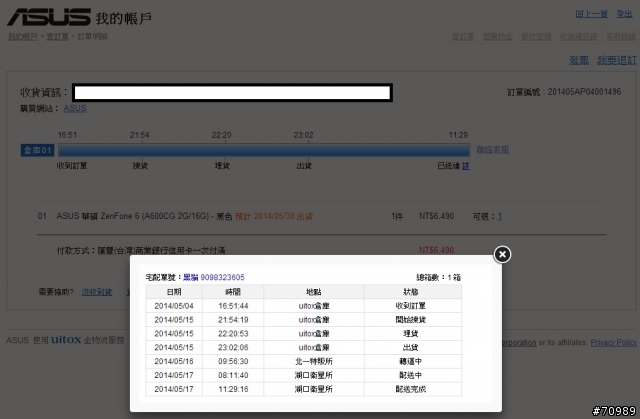Viewport: 640px width, 419px height.
Task: Click the 倉庫01 warehouse label
Action: click(38, 150)
